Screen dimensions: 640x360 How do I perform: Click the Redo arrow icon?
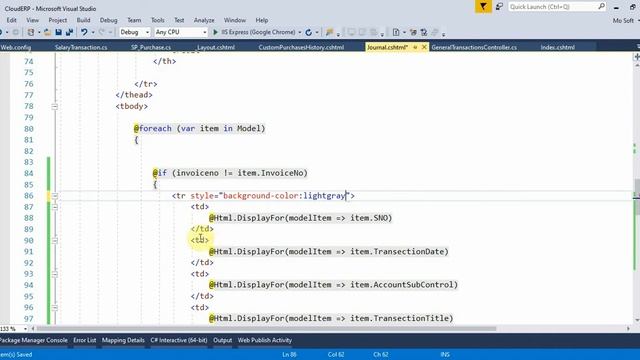click(102, 32)
